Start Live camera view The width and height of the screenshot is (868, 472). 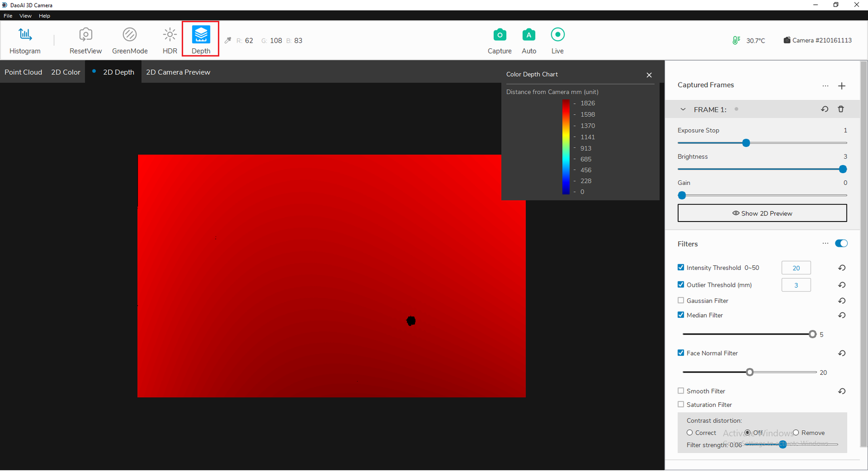tap(557, 40)
